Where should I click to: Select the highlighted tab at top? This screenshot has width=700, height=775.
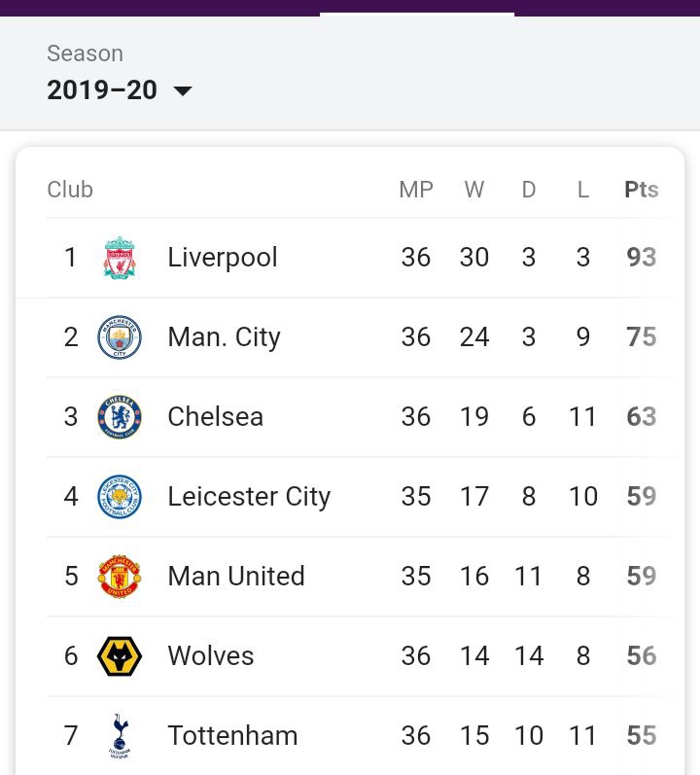[416, 9]
